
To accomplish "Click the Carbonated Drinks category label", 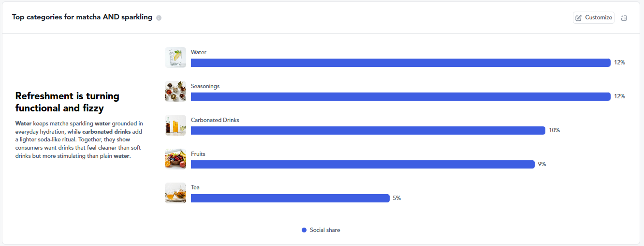I will 215,120.
